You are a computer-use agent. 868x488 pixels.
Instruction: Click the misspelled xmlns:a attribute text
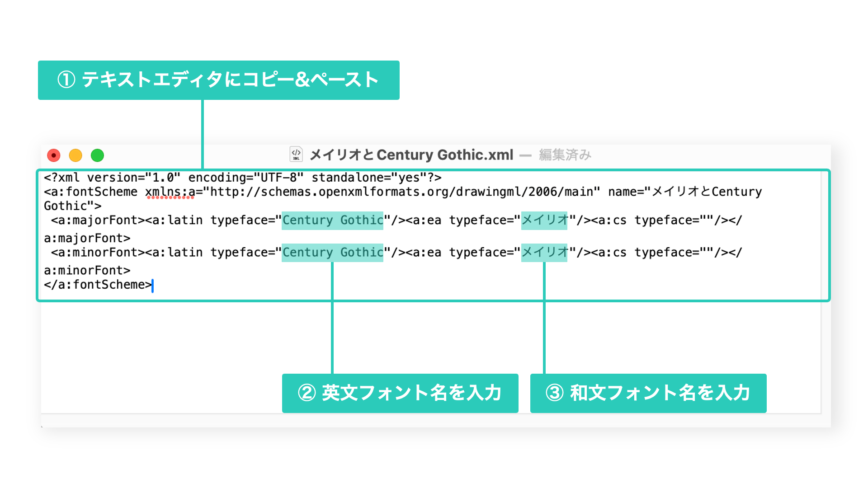pos(170,192)
